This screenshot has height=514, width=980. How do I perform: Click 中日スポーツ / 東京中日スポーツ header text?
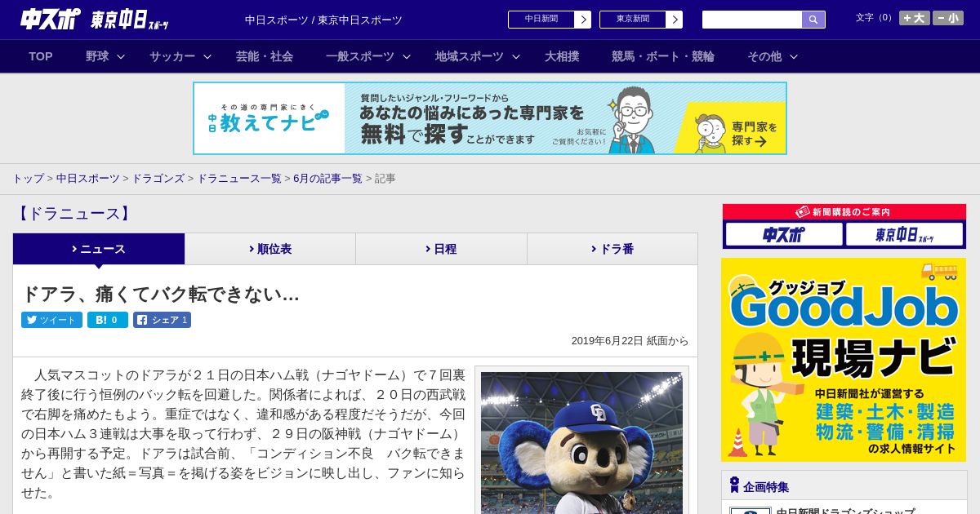pyautogui.click(x=323, y=20)
